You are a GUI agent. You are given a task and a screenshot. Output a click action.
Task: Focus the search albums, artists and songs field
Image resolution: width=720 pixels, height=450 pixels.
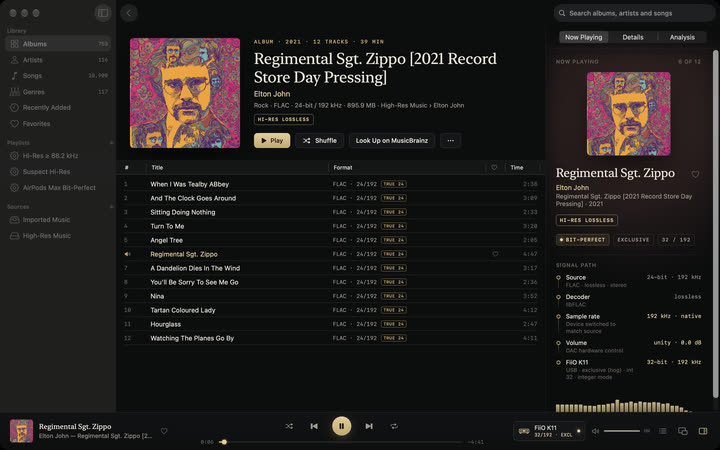tap(634, 13)
